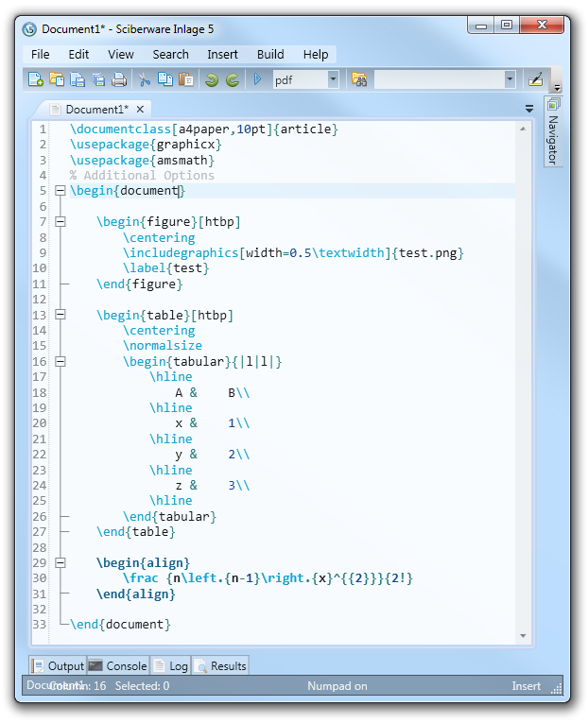Click \end{table} on line 27
This screenshot has width=588, height=723.
(x=136, y=532)
